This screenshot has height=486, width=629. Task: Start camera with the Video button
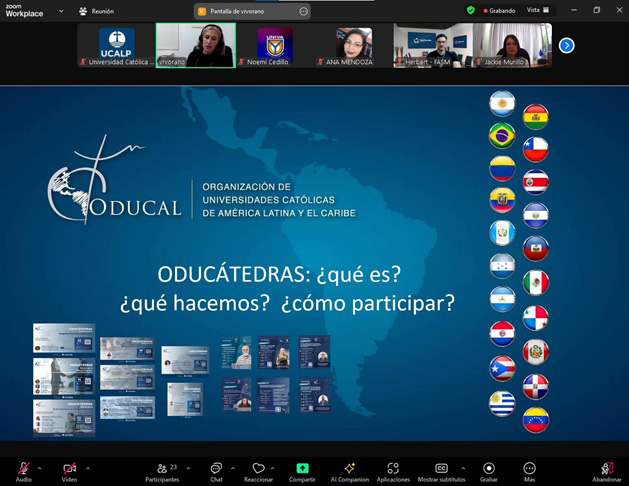(x=69, y=472)
